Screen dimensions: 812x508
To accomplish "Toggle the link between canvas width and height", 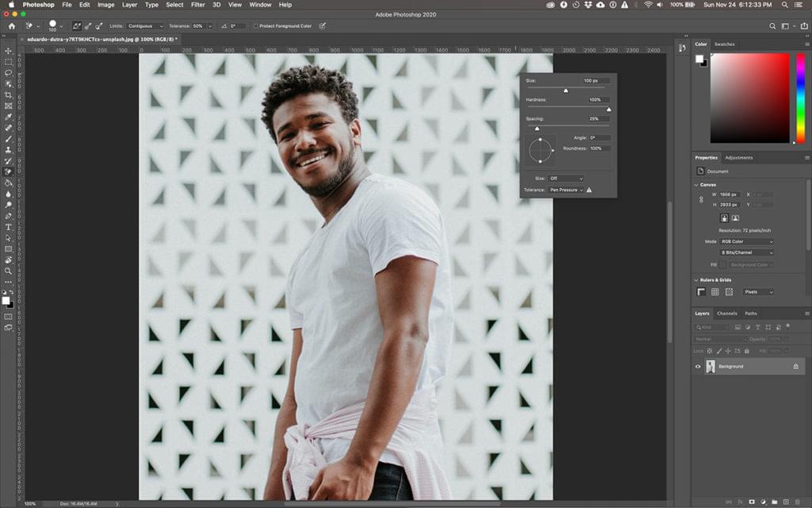I will 701,199.
